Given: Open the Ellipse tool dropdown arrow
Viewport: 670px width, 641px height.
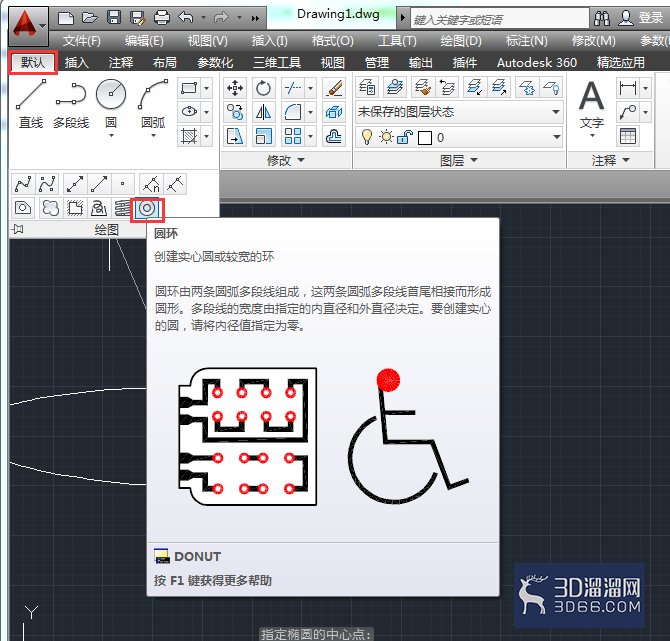Looking at the screenshot, I should click(x=206, y=112).
